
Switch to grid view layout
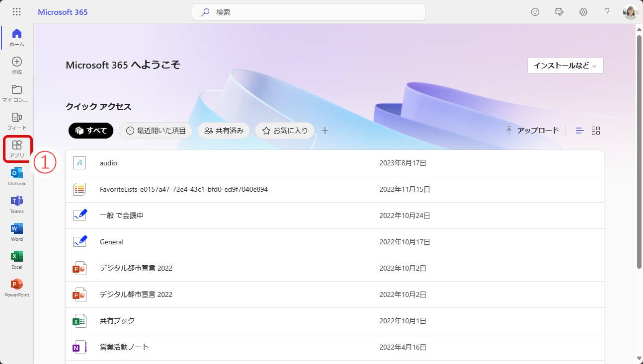point(596,131)
